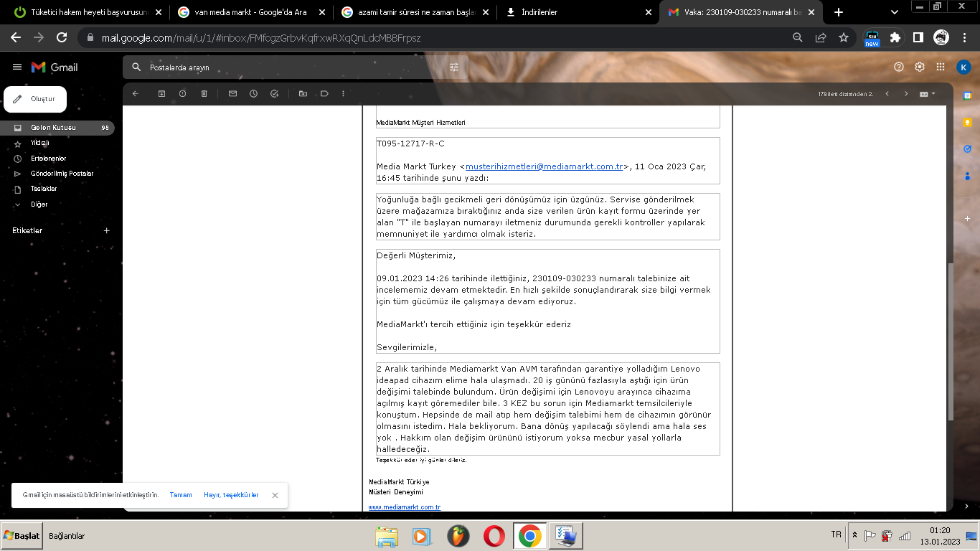Zoom the page using the magnifier icon in address bar
The image size is (980, 551).
pos(798,37)
